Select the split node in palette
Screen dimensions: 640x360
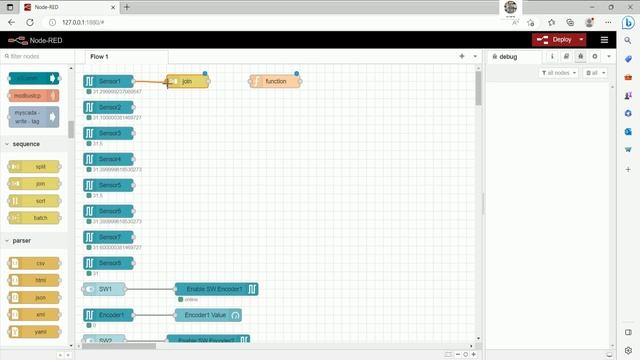tap(34, 167)
